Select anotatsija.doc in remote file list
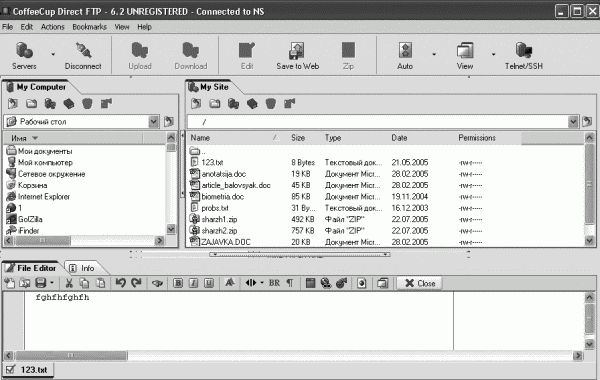The image size is (600, 380). click(x=223, y=174)
